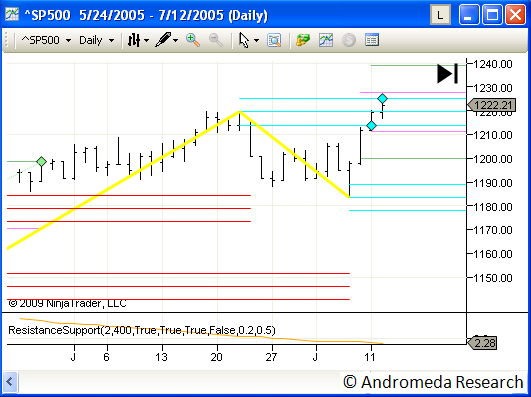Viewport: 531px width, 397px height.
Task: Click the horizontal scrollbar left arrow
Action: point(9,382)
